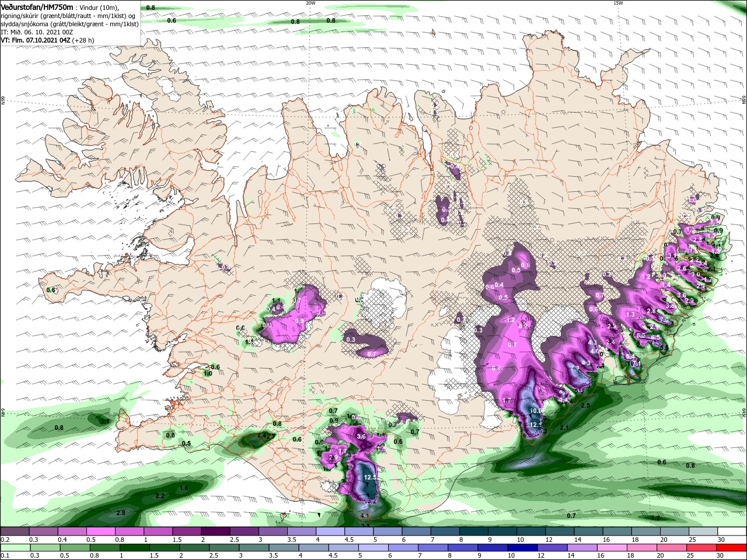Select the pure red 30 rain legend swatch
The image size is (747, 560).
(x=732, y=548)
